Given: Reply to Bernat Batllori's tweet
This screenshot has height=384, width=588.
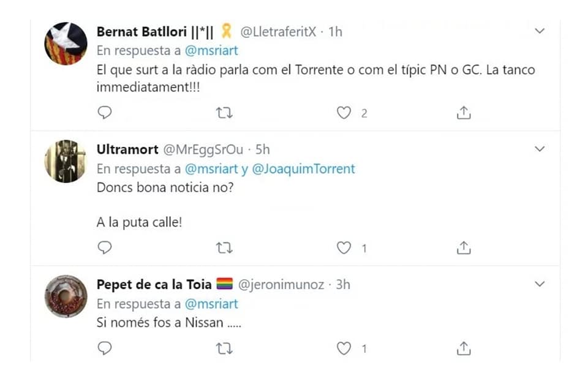Looking at the screenshot, I should click(105, 113).
